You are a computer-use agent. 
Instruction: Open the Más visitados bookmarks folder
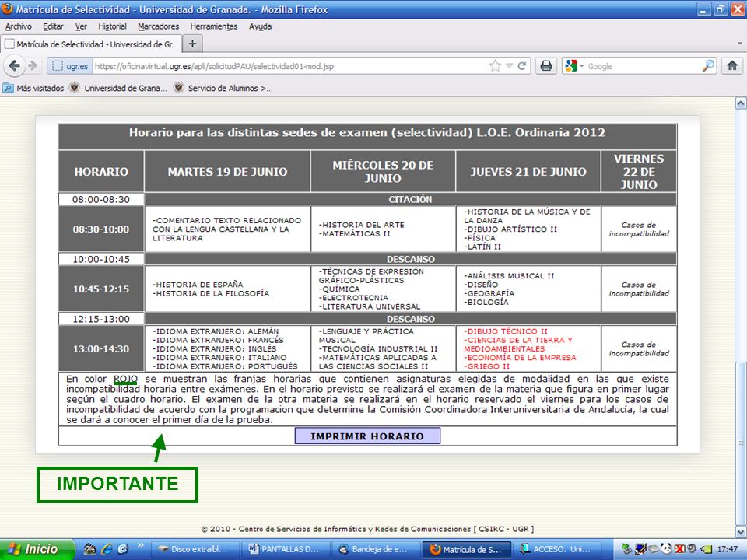click(33, 88)
